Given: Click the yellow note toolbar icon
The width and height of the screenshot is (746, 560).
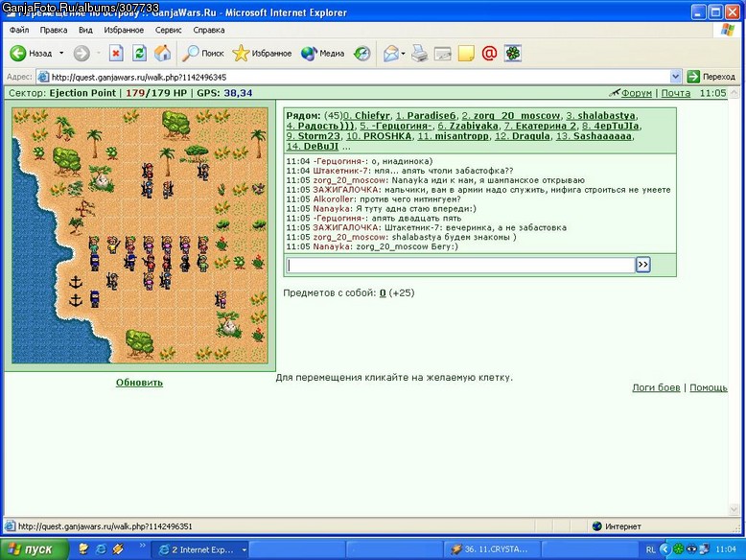Looking at the screenshot, I should point(466,54).
